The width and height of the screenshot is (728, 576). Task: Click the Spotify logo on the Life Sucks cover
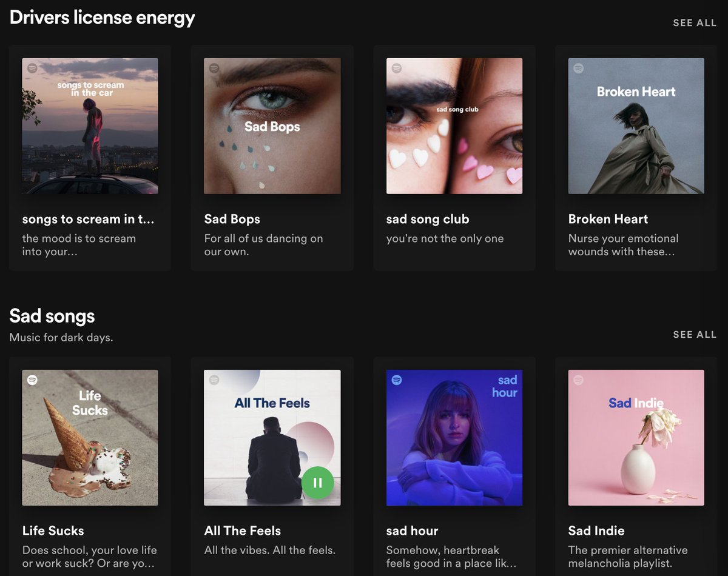(x=32, y=380)
